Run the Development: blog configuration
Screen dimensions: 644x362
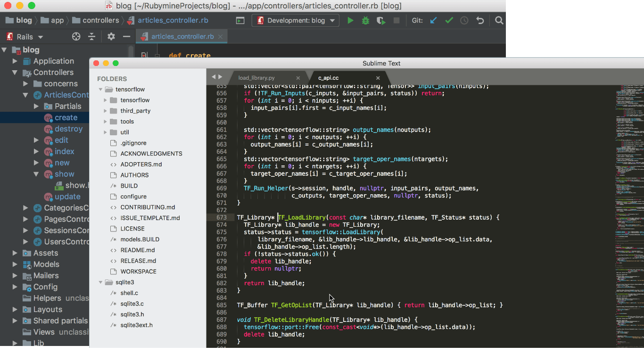click(350, 21)
